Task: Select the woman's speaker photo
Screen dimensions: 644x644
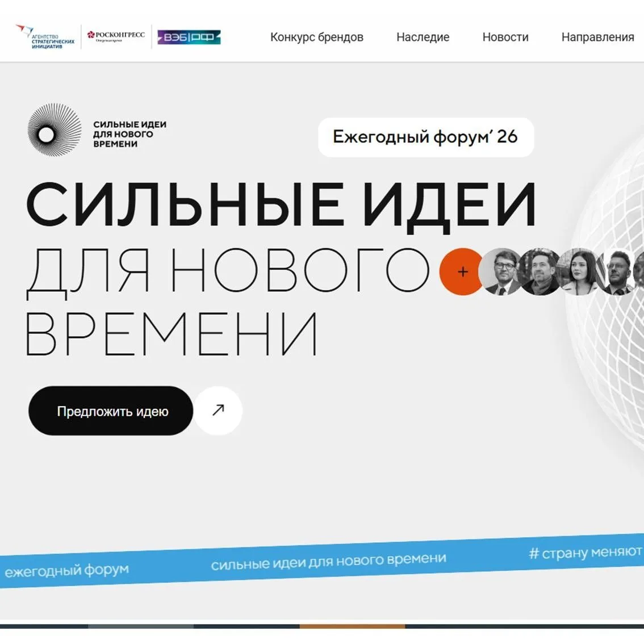Action: pos(579,271)
